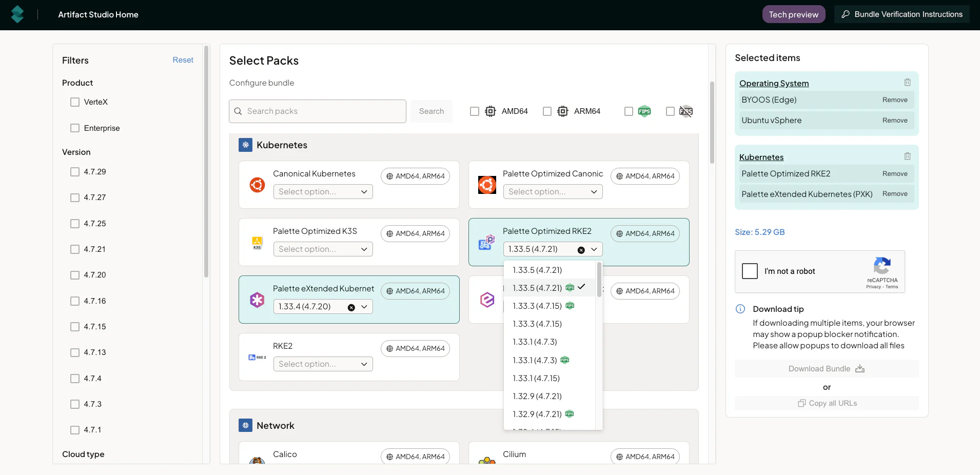Open Bundle Verification Instructions
Viewport: 980px width, 475px height.
[x=901, y=14]
